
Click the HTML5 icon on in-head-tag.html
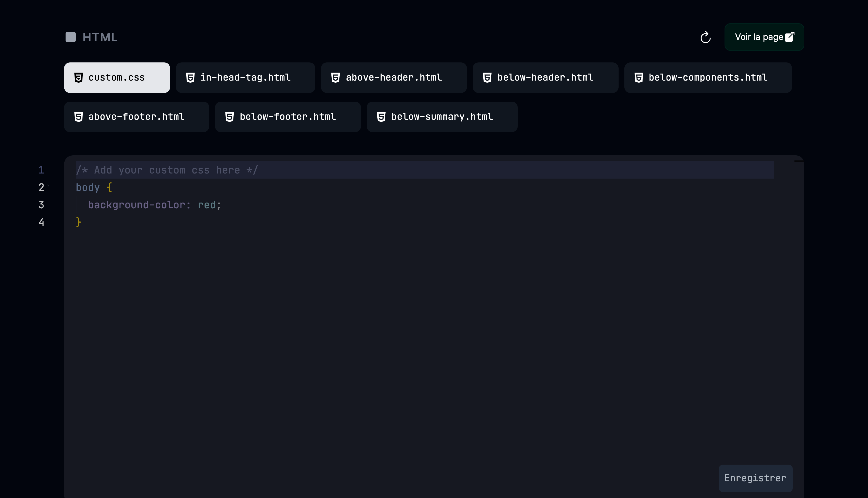click(190, 78)
